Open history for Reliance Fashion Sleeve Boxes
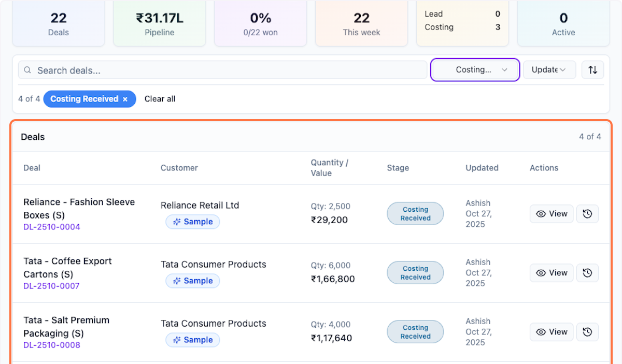This screenshot has height=364, width=622. [x=587, y=214]
